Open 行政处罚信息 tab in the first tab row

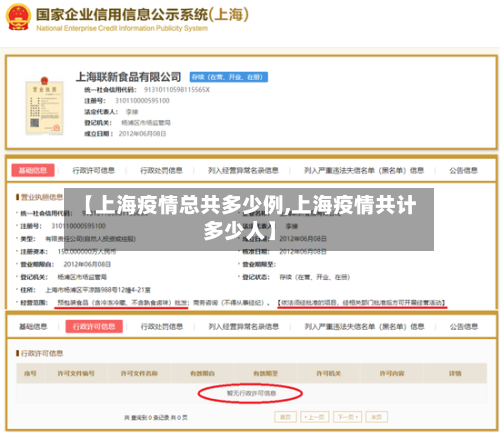coord(161,171)
